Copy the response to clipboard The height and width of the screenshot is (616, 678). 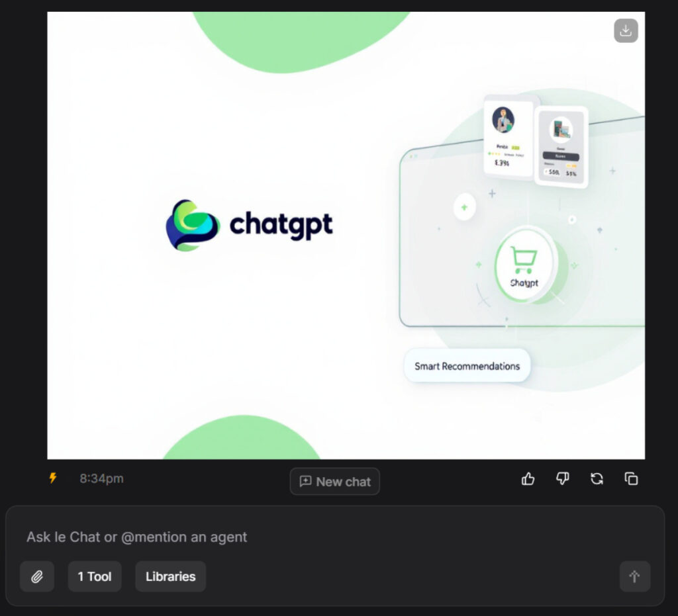coord(631,478)
